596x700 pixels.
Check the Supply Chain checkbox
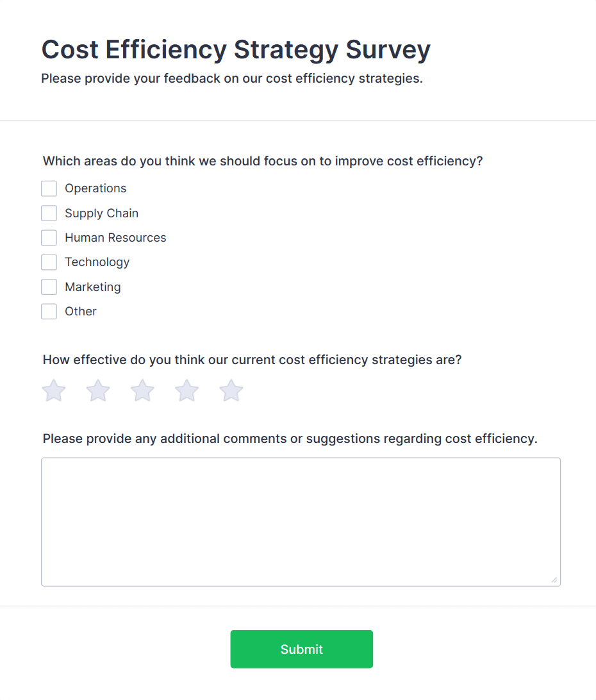click(x=49, y=213)
